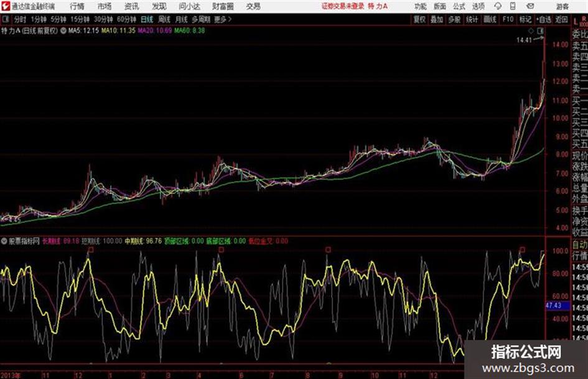
Task: Open the 选项 menu
Action: click(478, 6)
